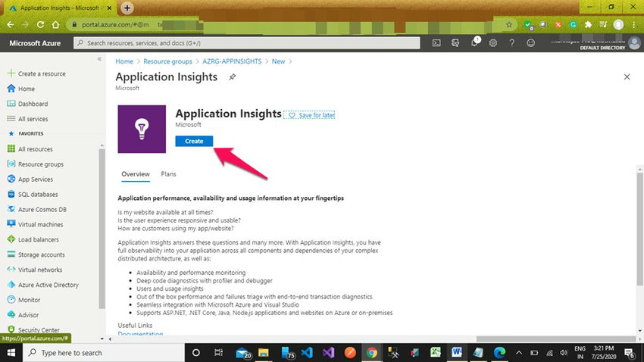Open the help question mark

pyautogui.click(x=511, y=42)
